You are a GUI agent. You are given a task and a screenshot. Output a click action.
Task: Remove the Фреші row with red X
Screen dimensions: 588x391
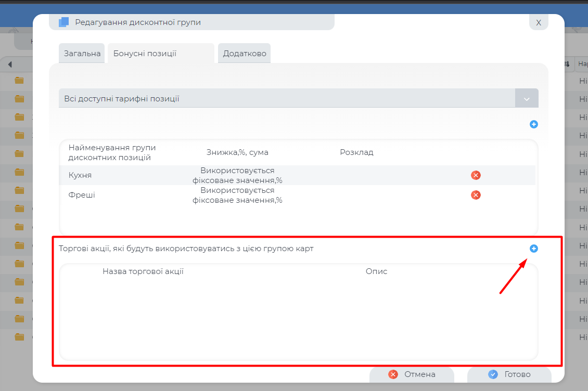pos(475,195)
